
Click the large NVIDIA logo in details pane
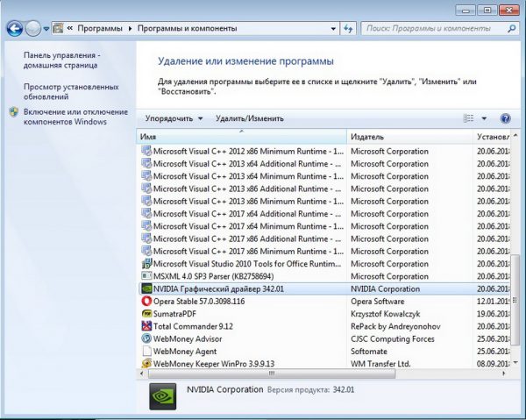(163, 396)
